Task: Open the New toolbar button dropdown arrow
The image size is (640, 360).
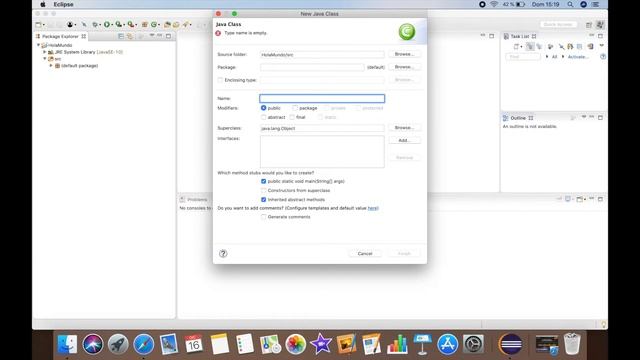Action: (x=43, y=25)
